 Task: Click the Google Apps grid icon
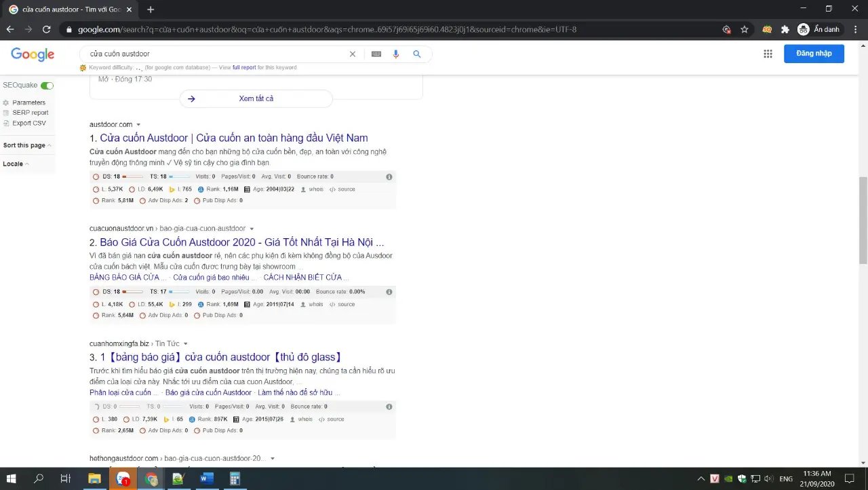pos(768,54)
